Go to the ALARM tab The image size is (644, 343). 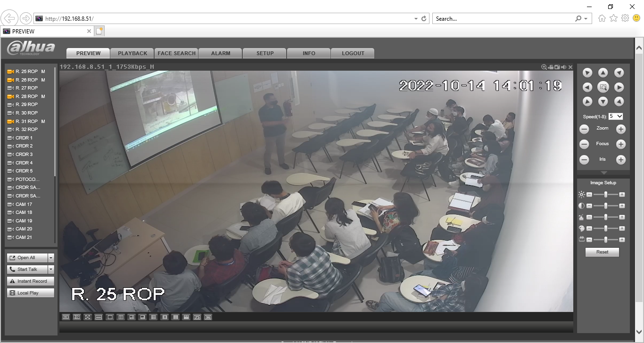point(221,53)
